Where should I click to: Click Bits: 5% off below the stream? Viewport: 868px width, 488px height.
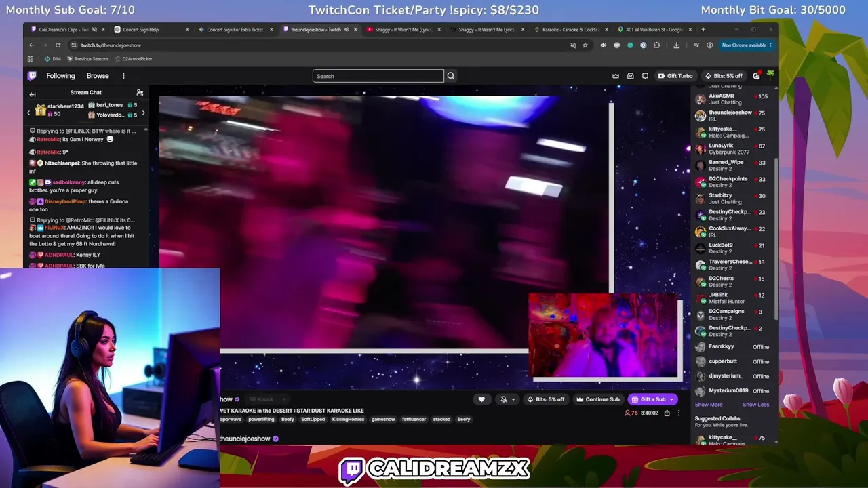point(546,399)
